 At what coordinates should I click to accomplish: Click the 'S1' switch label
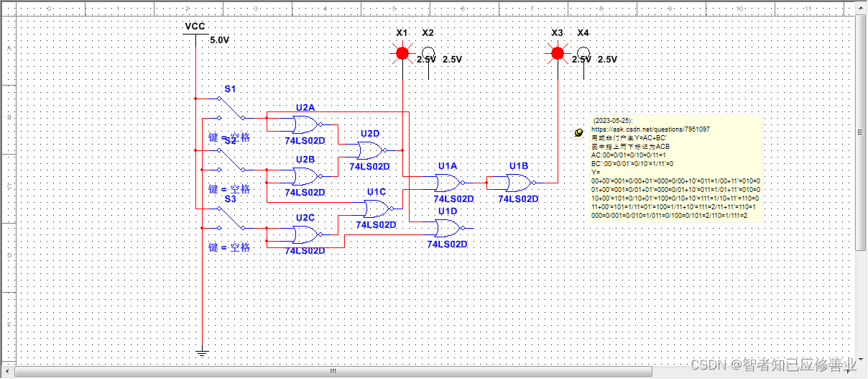coord(230,89)
